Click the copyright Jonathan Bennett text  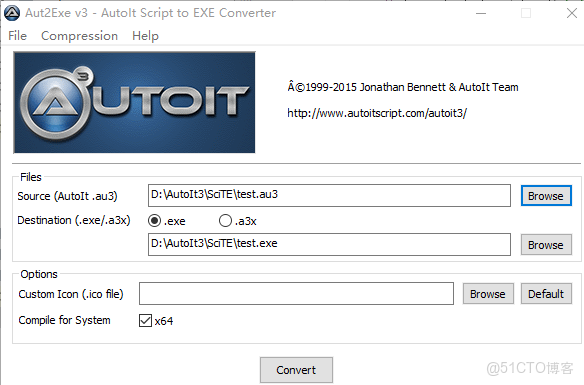click(403, 87)
